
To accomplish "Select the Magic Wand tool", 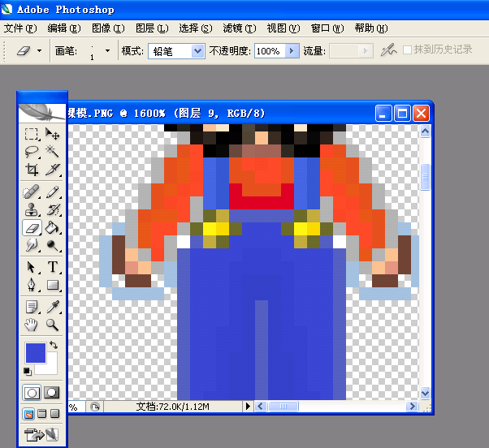I will (x=52, y=152).
